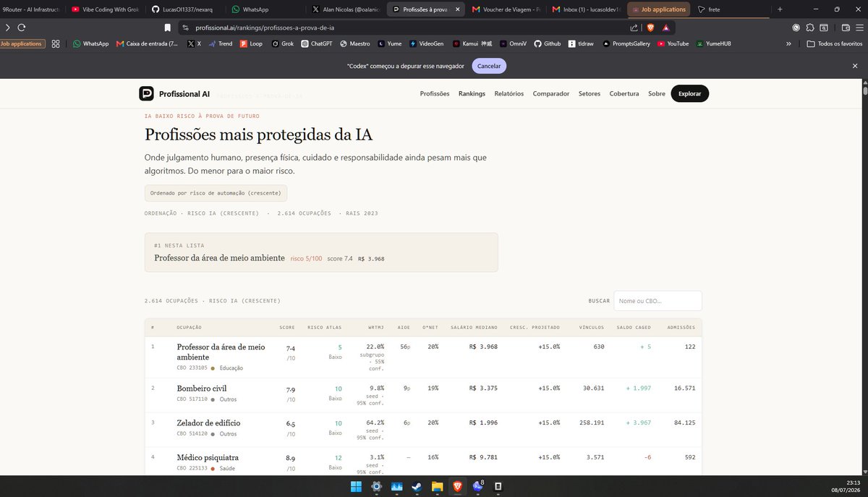The width and height of the screenshot is (868, 497).
Task: Click the share icon in the address bar
Action: pyautogui.click(x=634, y=27)
